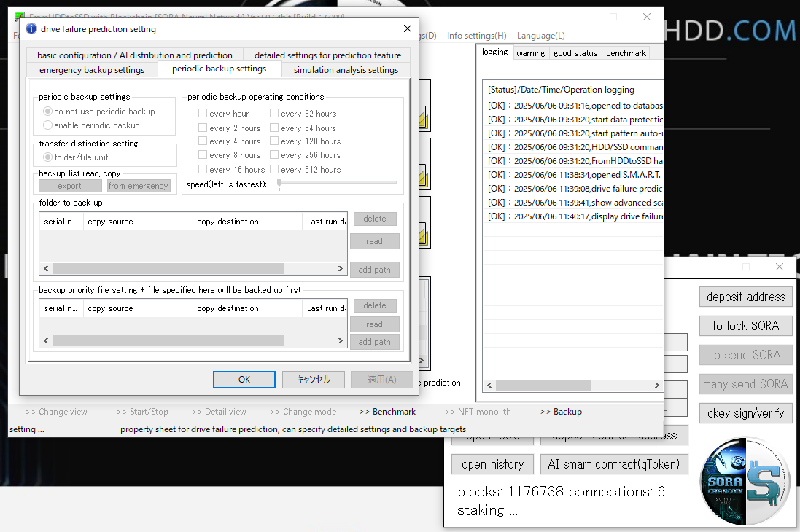Click left arrow of priority list scrollbar
The width and height of the screenshot is (800, 532).
[47, 340]
